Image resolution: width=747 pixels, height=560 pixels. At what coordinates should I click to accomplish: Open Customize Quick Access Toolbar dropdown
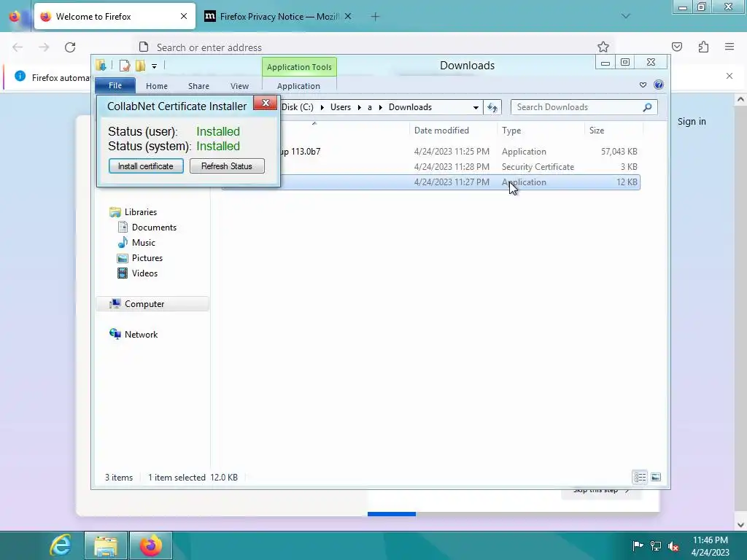point(155,66)
